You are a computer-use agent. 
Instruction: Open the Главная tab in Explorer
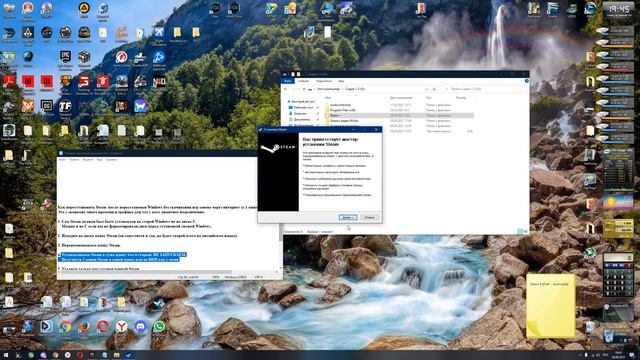303,81
